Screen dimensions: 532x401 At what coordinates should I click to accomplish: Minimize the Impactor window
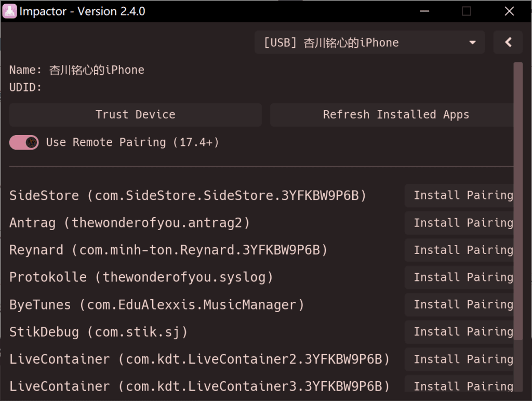(424, 11)
